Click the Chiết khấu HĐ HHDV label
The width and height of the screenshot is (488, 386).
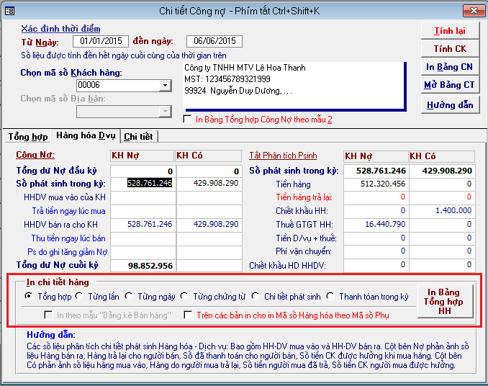287,266
